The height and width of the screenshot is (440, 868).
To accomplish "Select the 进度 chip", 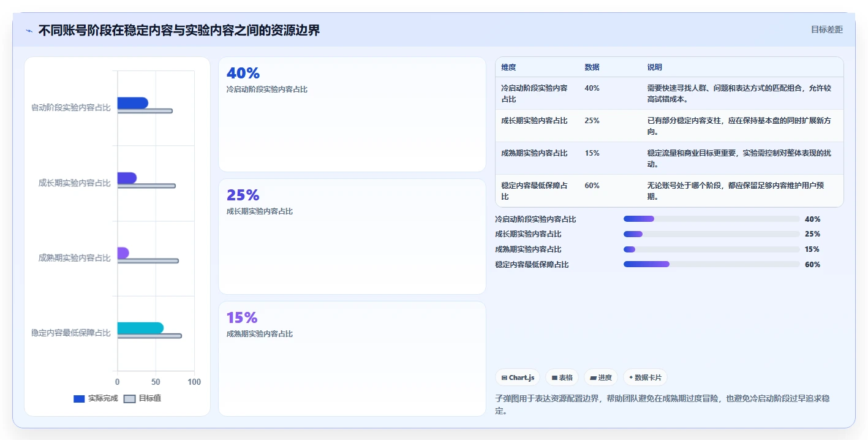I will 601,377.
